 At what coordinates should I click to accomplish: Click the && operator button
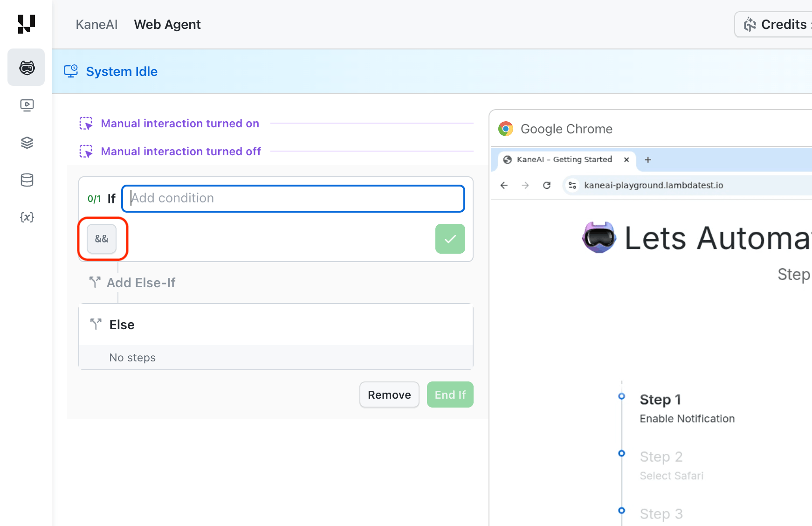click(102, 239)
